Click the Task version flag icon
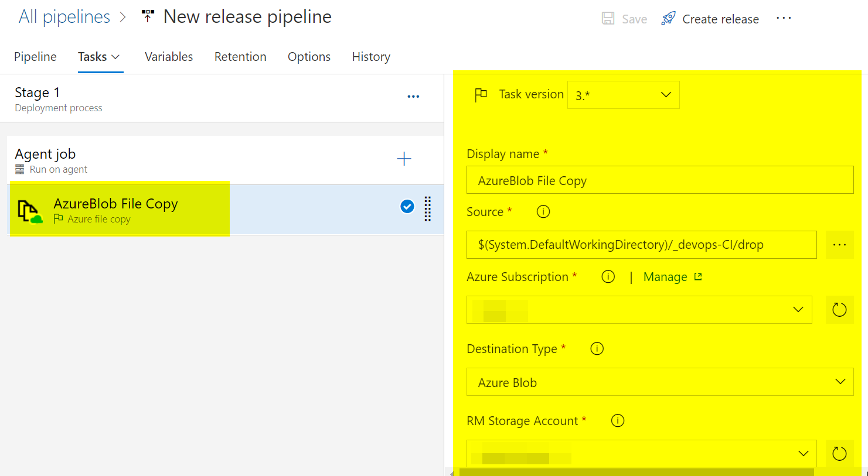This screenshot has height=476, width=868. [x=481, y=95]
